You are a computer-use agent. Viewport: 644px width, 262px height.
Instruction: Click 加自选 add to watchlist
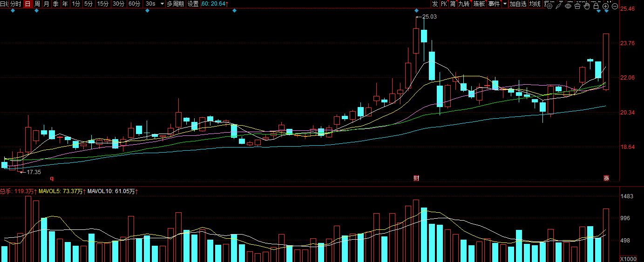click(518, 4)
